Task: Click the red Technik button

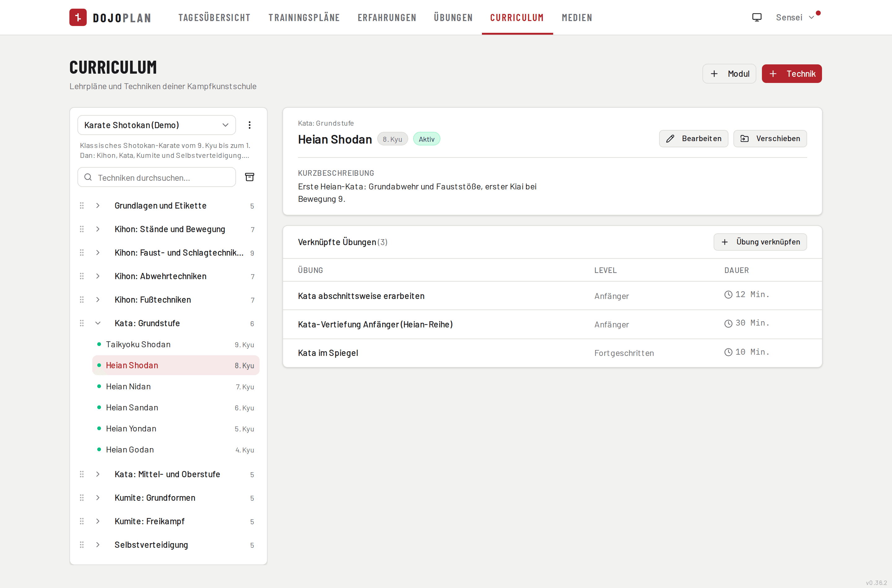Action: [791, 74]
